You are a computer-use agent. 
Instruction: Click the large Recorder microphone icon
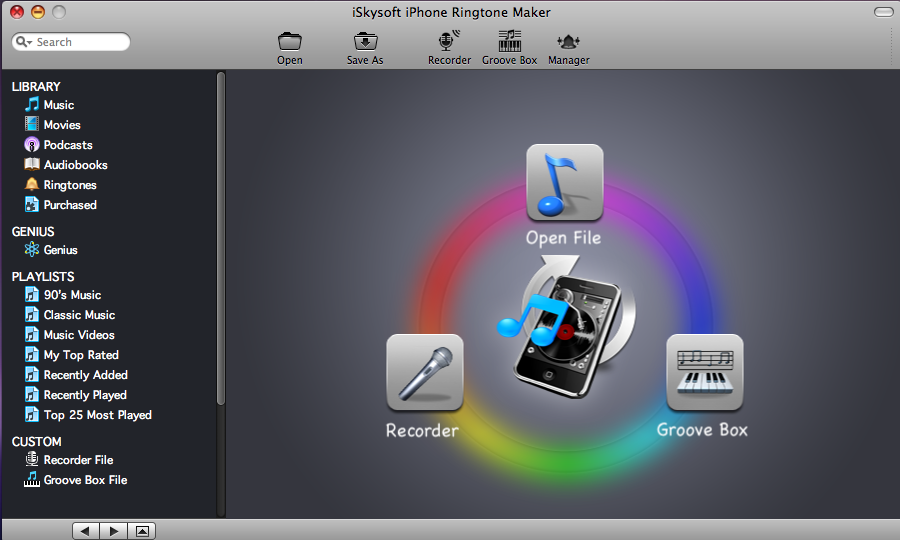click(424, 372)
